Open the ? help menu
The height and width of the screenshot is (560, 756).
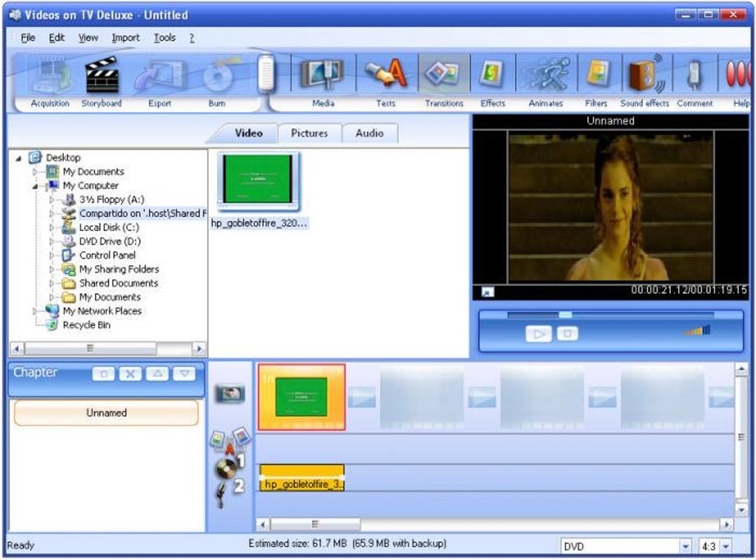(x=192, y=38)
